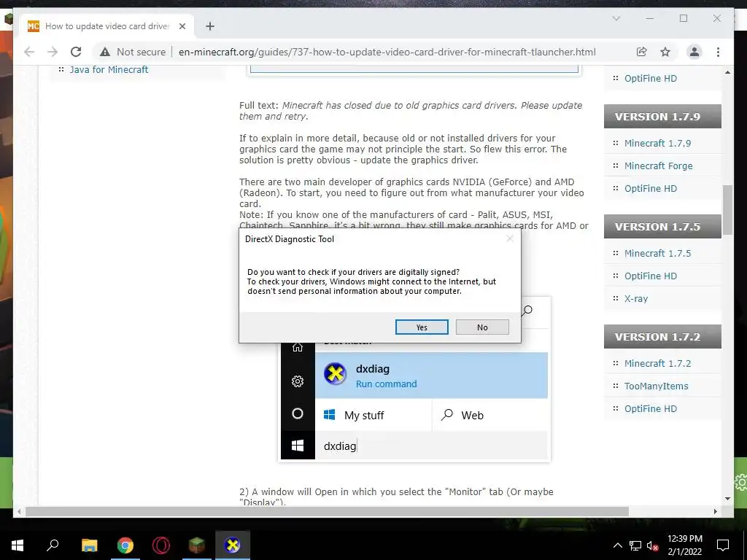Open TooManyItems link
The height and width of the screenshot is (560, 747).
tap(656, 386)
